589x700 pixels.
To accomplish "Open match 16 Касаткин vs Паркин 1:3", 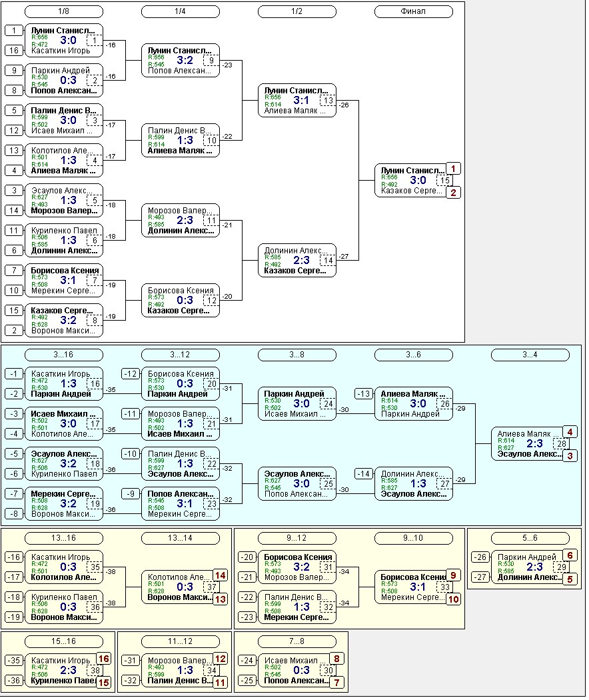I will pyautogui.click(x=64, y=384).
